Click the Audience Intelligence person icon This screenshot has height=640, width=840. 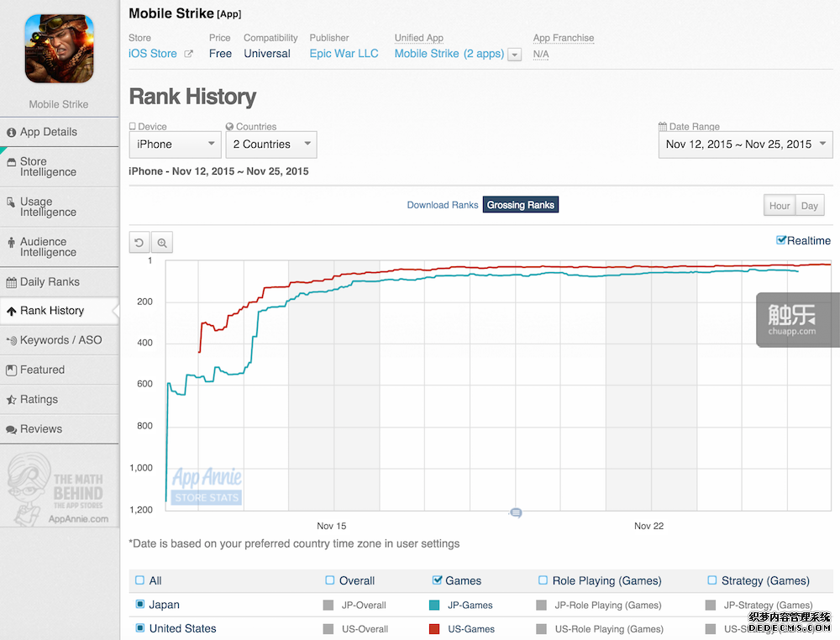tap(11, 243)
